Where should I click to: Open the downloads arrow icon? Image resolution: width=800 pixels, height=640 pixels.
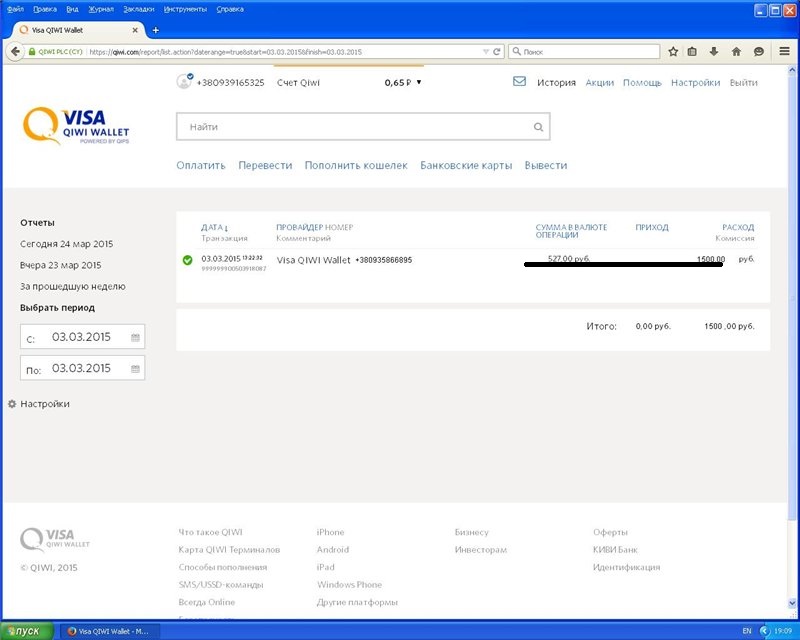714,52
